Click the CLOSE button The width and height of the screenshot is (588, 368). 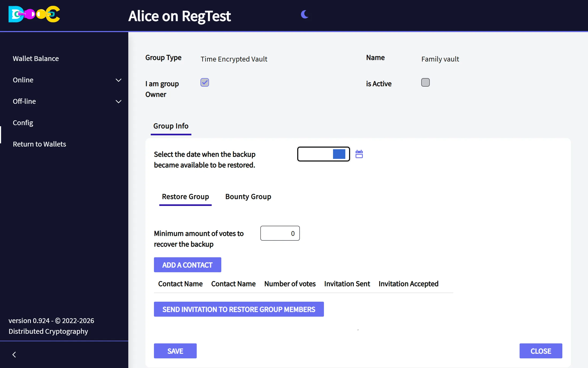[x=541, y=351]
